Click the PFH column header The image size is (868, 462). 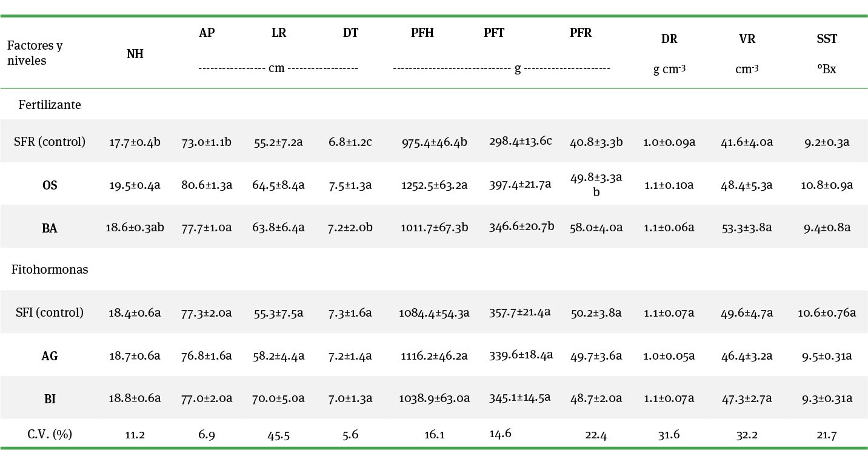(422, 33)
